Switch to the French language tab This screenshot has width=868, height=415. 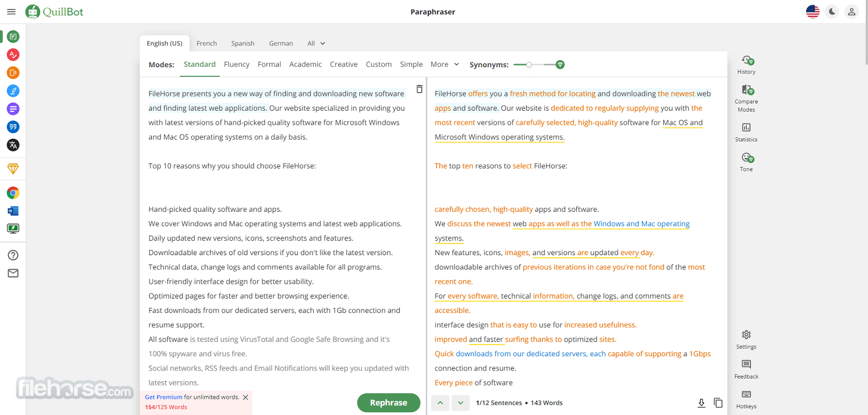[207, 43]
